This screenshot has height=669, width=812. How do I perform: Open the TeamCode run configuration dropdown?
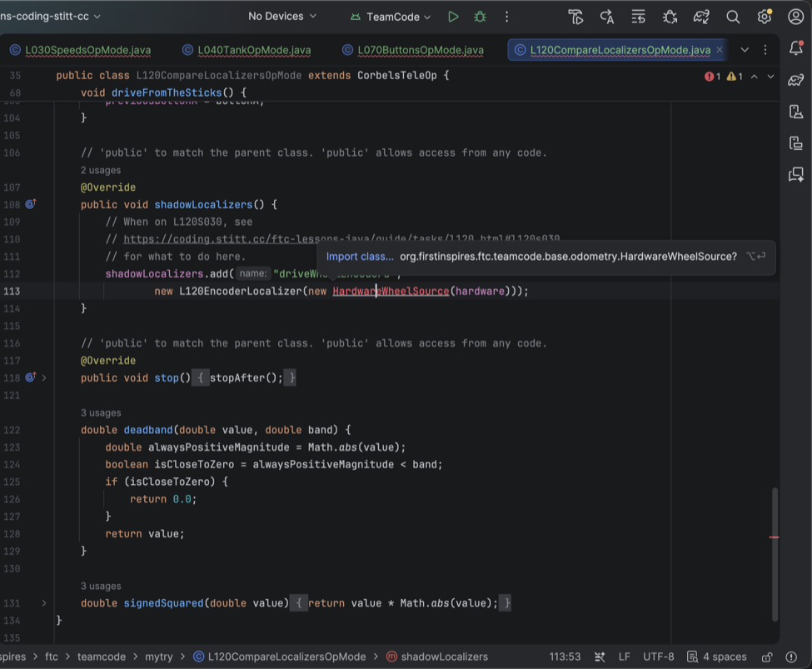tap(391, 17)
